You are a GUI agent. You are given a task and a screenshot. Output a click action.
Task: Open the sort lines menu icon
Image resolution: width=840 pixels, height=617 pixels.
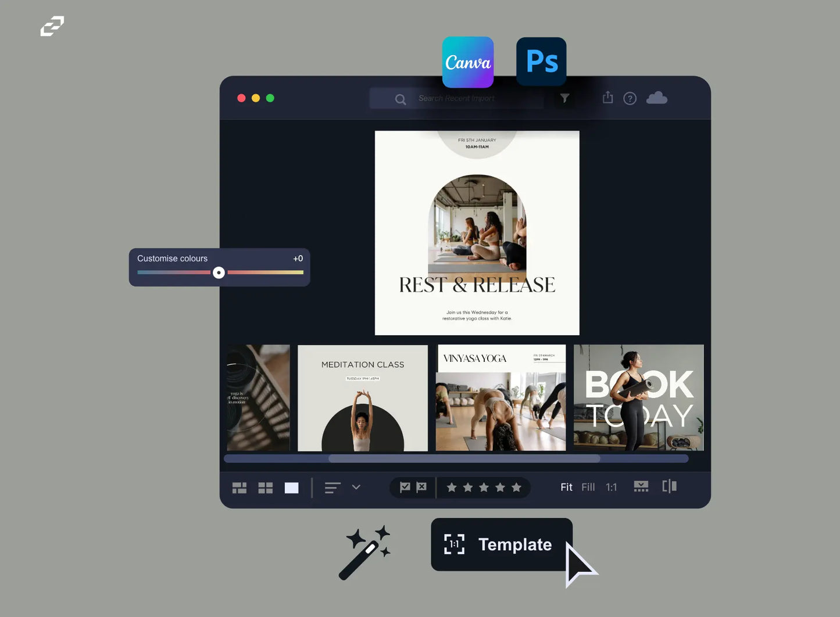click(x=333, y=487)
